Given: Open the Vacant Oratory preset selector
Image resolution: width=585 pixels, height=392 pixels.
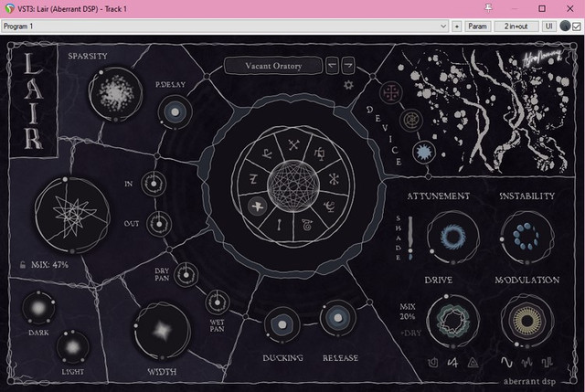Looking at the screenshot, I should click(273, 66).
